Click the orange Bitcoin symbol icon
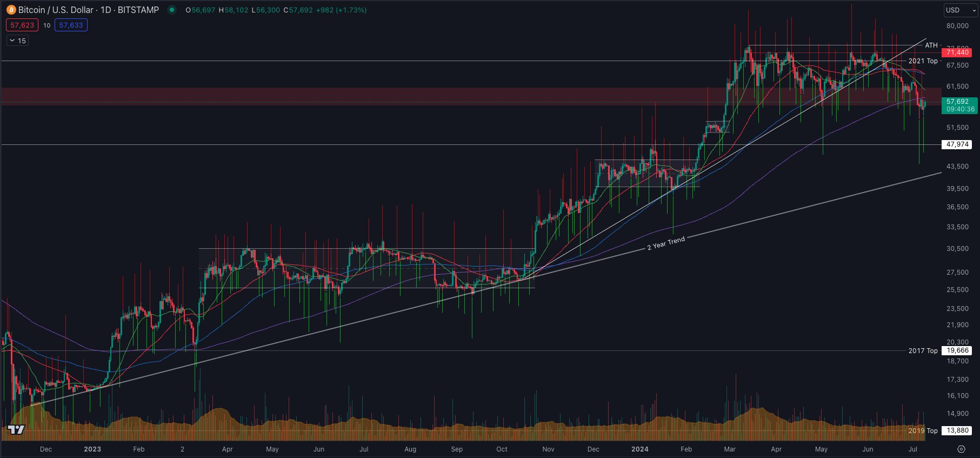 tap(11, 10)
